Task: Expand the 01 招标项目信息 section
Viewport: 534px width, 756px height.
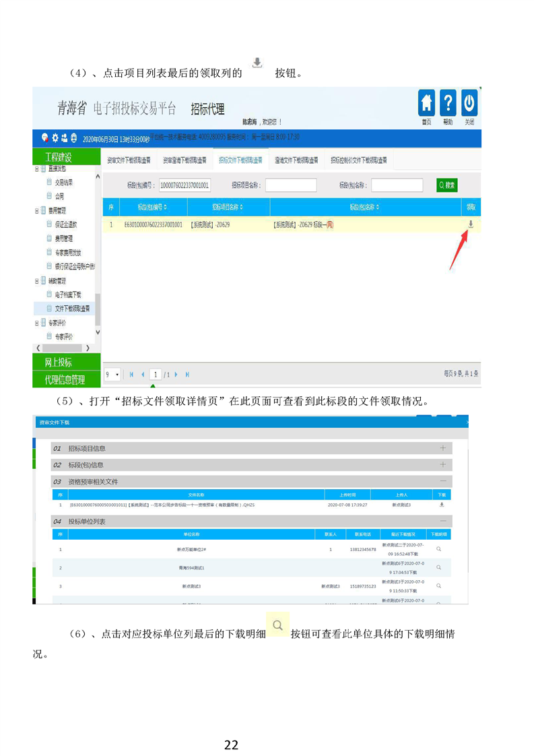Action: 442,448
